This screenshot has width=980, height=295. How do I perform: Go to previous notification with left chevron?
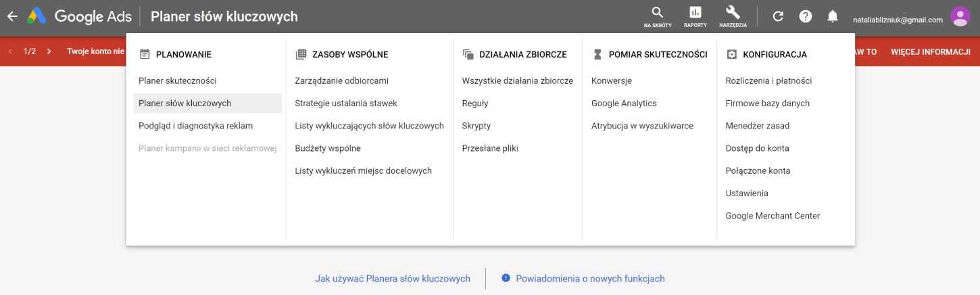10,51
